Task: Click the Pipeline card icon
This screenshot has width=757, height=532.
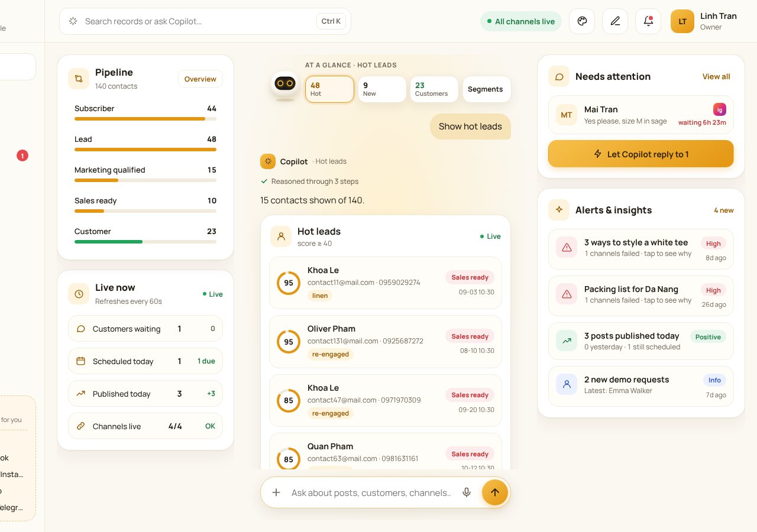Action: tap(79, 79)
